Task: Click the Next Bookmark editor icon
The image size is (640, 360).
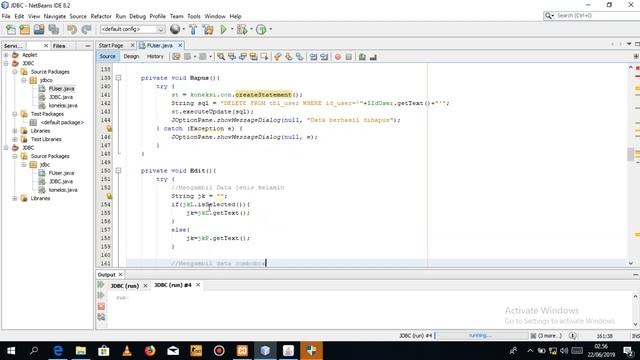Action: click(289, 57)
